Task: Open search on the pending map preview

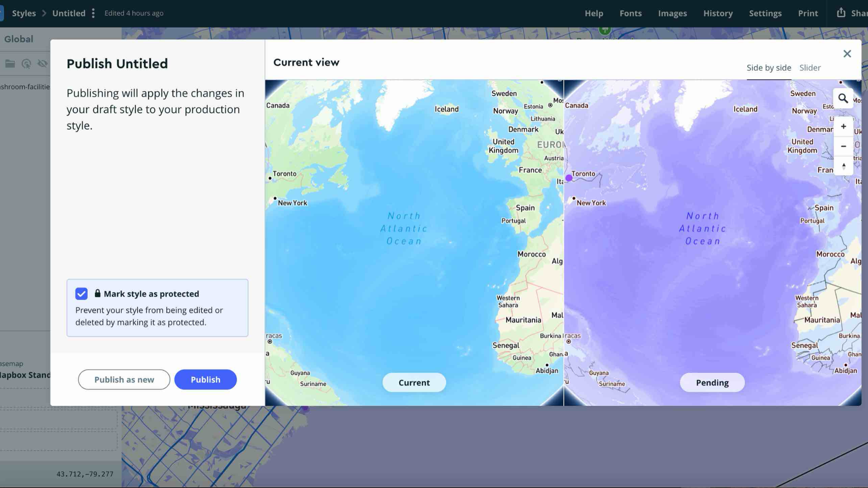Action: (844, 98)
